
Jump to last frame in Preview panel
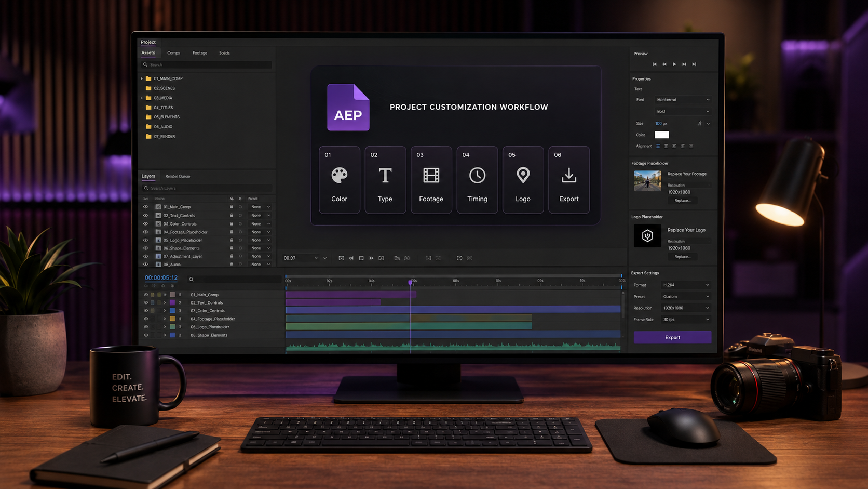[694, 64]
